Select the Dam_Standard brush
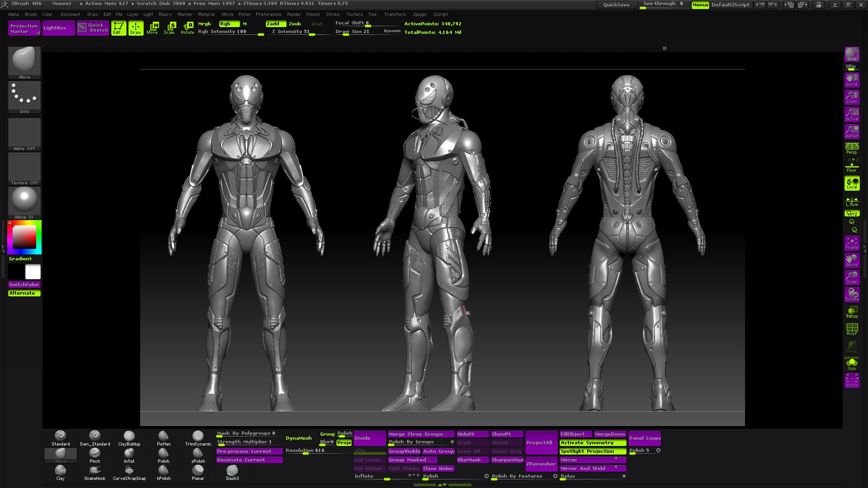The width and height of the screenshot is (868, 488). tap(95, 438)
